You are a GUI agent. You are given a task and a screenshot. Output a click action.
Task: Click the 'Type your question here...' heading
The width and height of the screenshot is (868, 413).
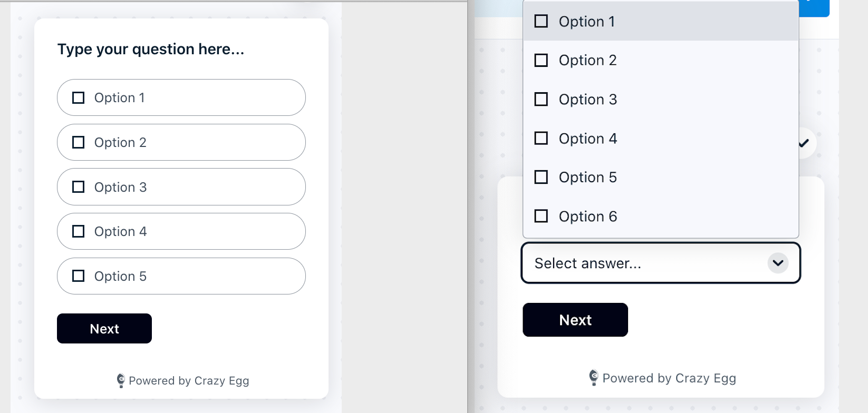point(151,50)
